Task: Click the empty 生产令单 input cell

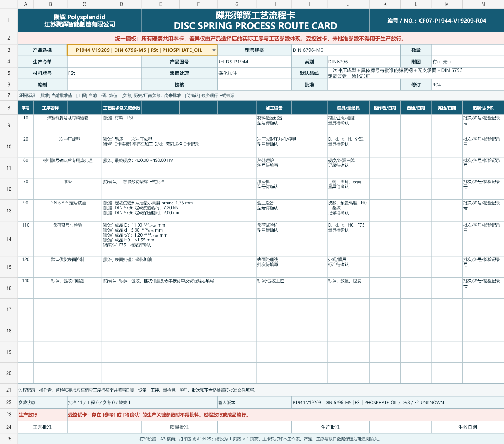Action: click(104, 62)
